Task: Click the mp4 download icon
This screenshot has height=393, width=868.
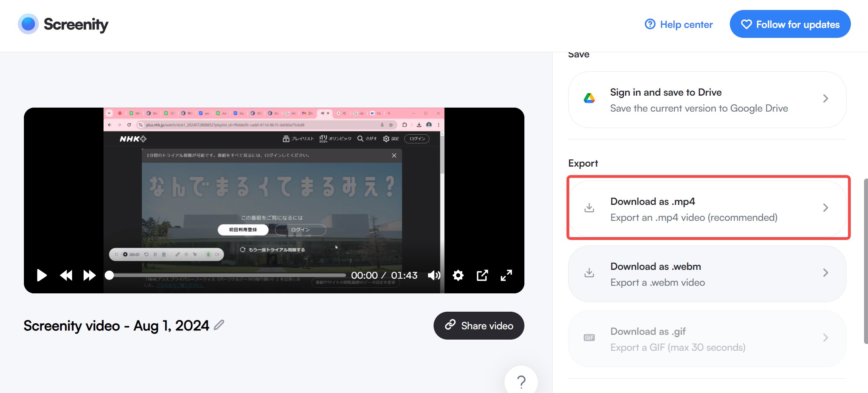Action: (x=589, y=208)
